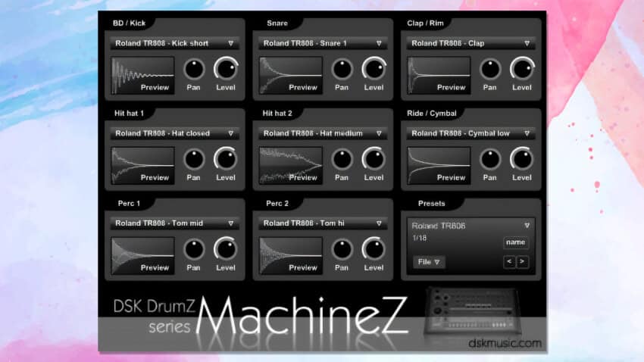Click the Clap / Rim Level knob
Image resolution: width=644 pixels, height=362 pixels.
point(523,69)
